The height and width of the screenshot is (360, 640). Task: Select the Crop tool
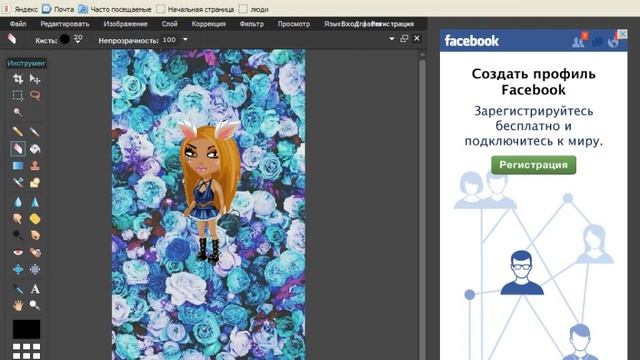point(18,78)
